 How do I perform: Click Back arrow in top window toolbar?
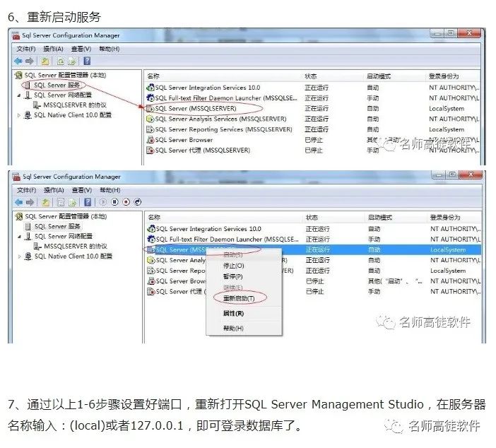(18, 61)
